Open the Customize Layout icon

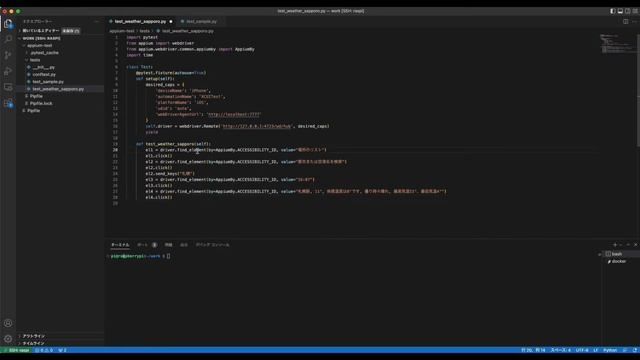[635, 11]
